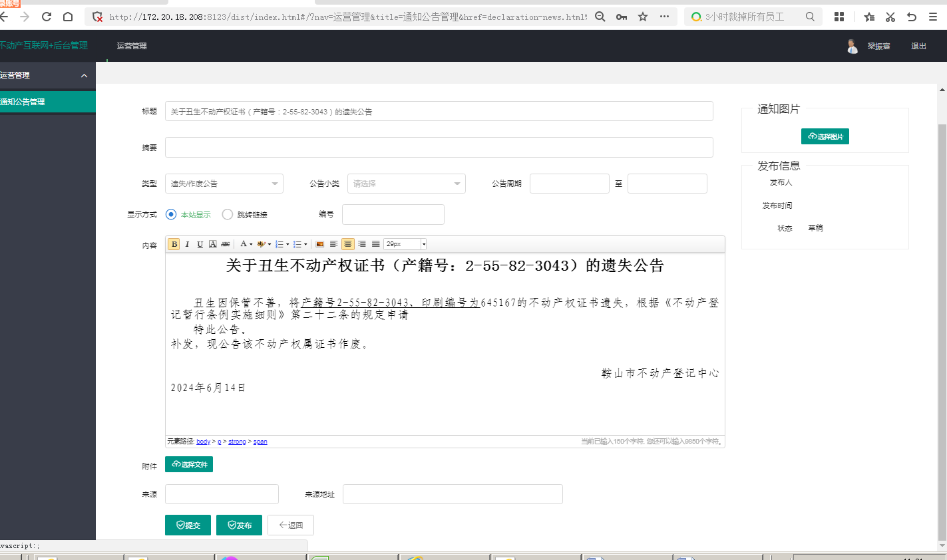Apply character border formatting icon
The height and width of the screenshot is (560, 947).
point(213,244)
